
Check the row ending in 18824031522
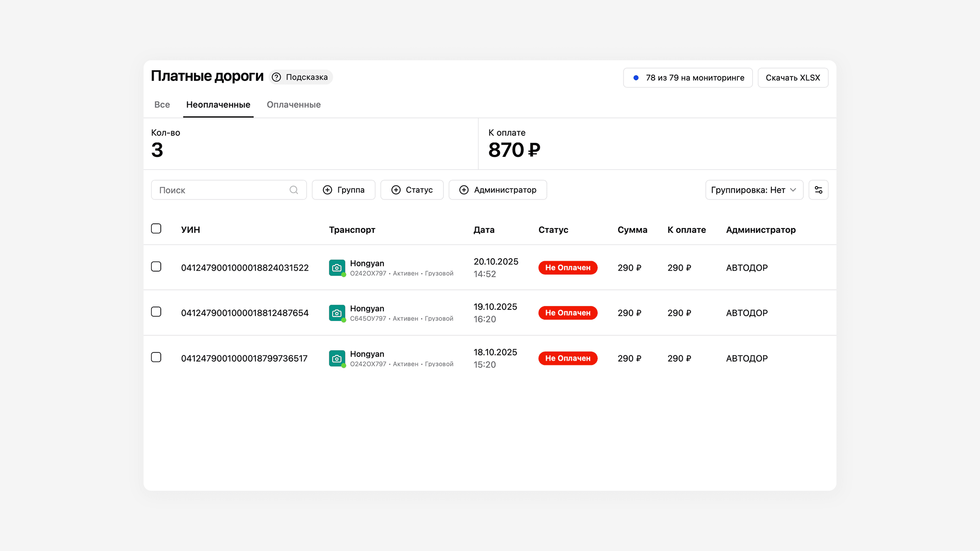[x=156, y=266]
